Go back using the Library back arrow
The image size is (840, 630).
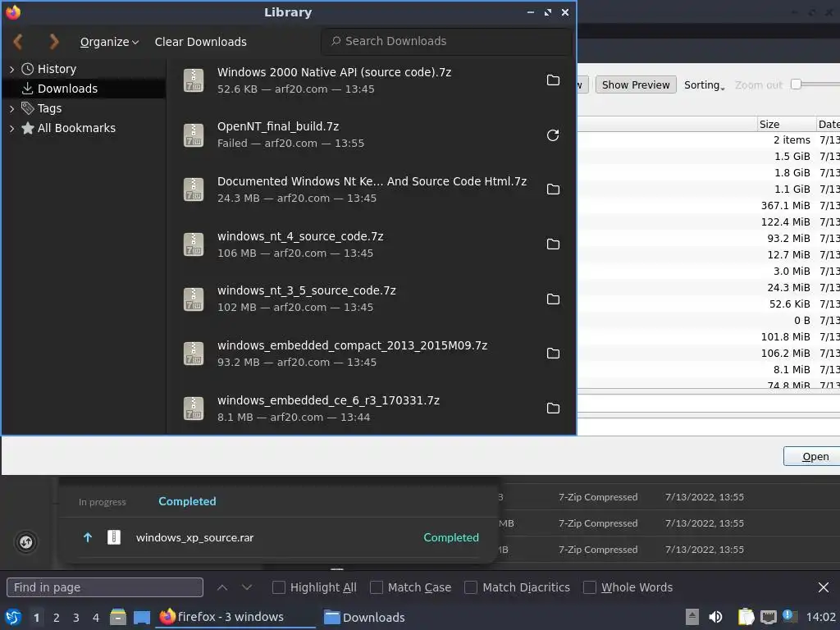tap(18, 42)
